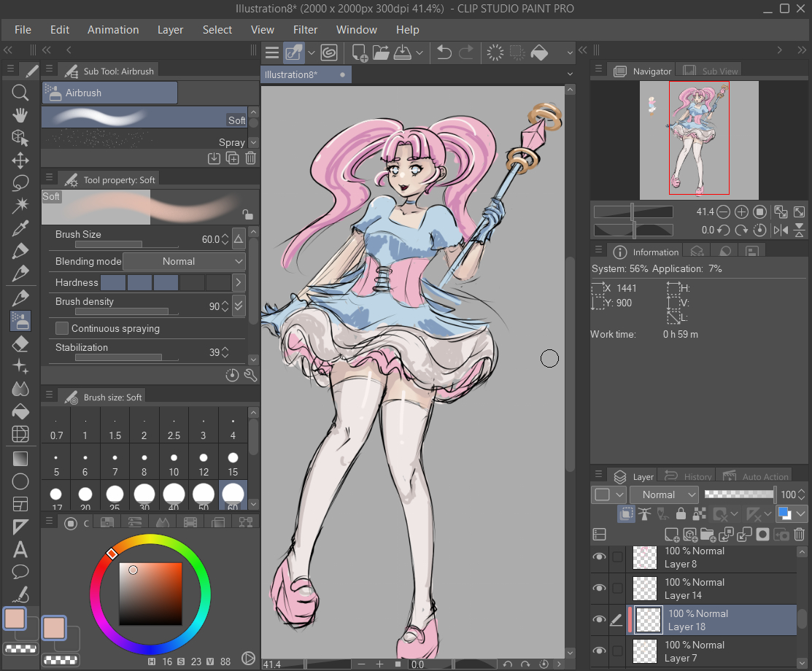The image size is (812, 671).
Task: Choose the 30 brush size preset
Action: point(144,494)
